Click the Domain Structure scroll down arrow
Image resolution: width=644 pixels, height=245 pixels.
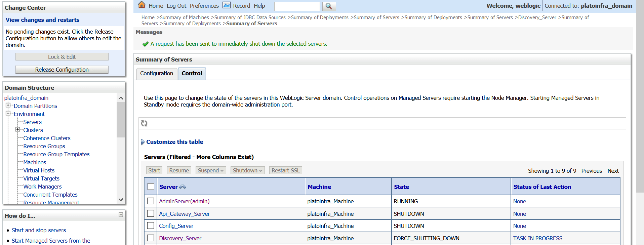coord(121,200)
